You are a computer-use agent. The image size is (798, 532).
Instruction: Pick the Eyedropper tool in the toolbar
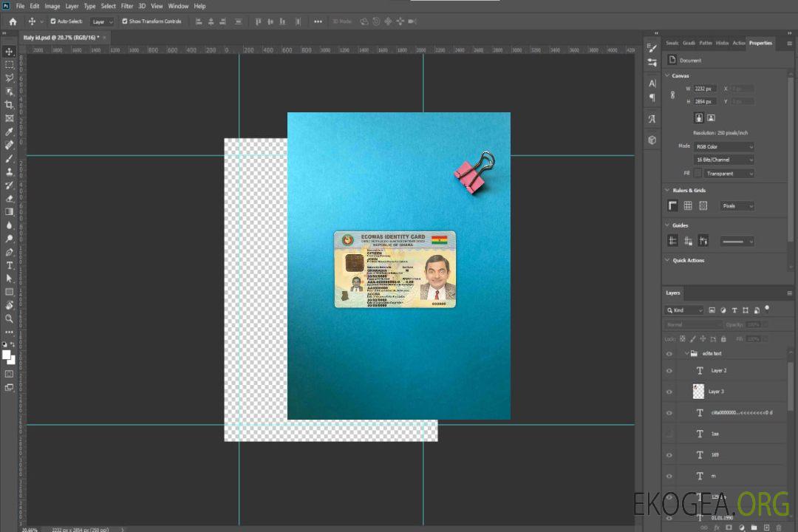pyautogui.click(x=9, y=132)
